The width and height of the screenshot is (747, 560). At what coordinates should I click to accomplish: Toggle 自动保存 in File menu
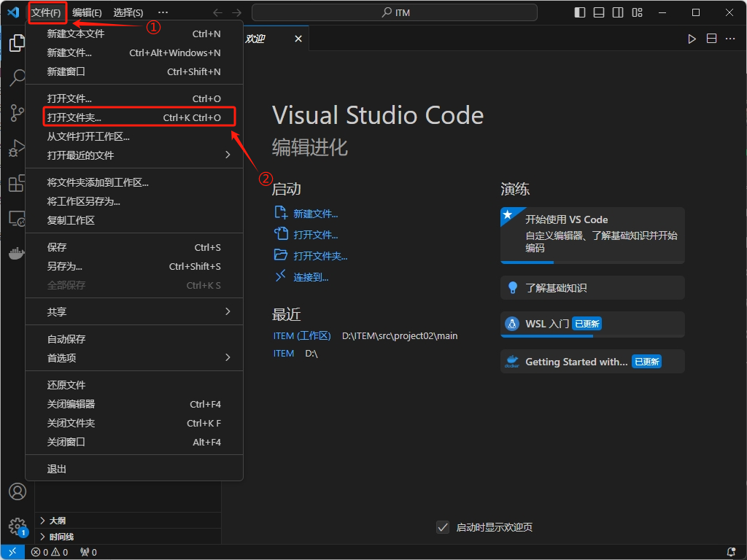(134, 339)
